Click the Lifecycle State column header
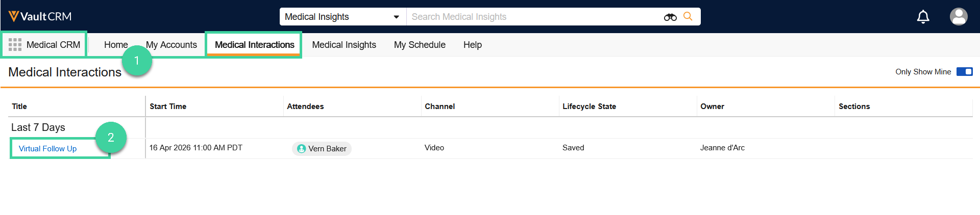This screenshot has width=980, height=215. click(x=589, y=106)
